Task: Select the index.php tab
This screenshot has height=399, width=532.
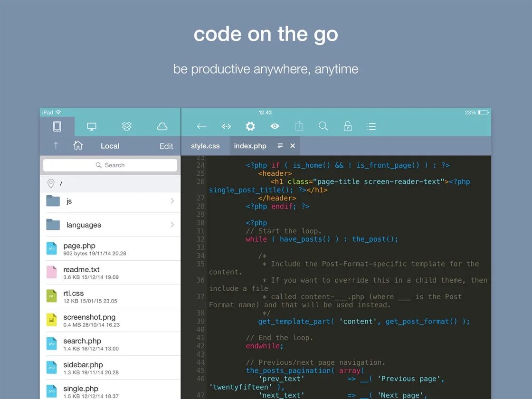Action: pyautogui.click(x=250, y=146)
